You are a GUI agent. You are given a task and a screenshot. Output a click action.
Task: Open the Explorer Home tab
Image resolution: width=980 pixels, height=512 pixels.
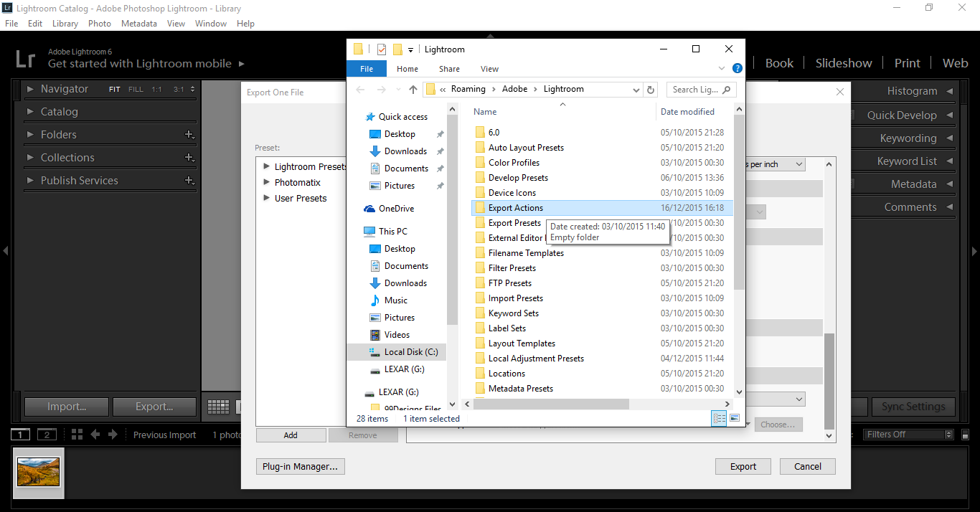click(x=407, y=69)
